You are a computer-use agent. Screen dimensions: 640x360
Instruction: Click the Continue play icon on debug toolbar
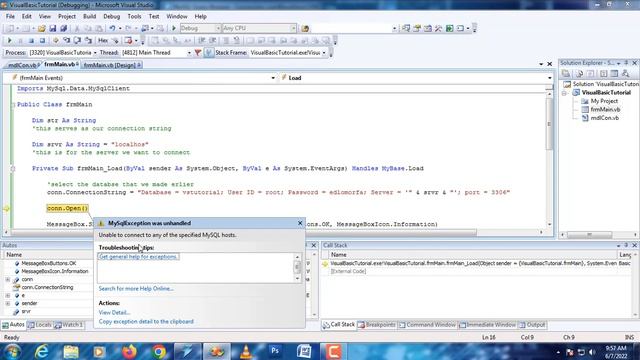tap(9, 41)
